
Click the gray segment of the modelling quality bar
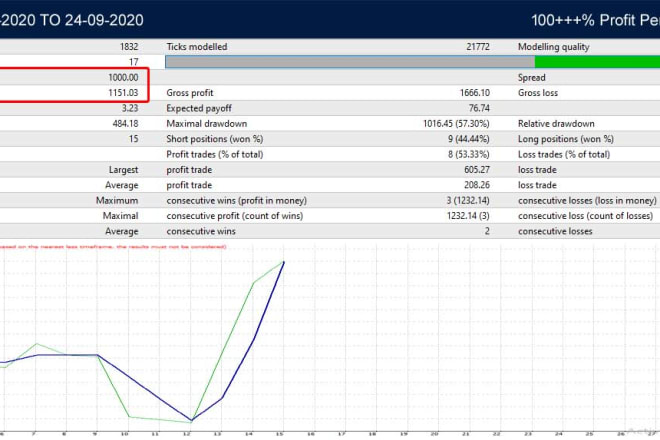pos(350,62)
